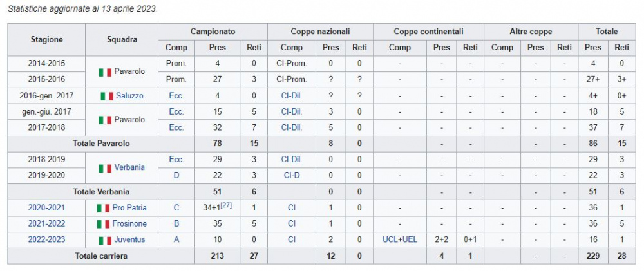The image size is (644, 271).
Task: Click the CI-D cup link for 2019-2020
Action: point(292,176)
